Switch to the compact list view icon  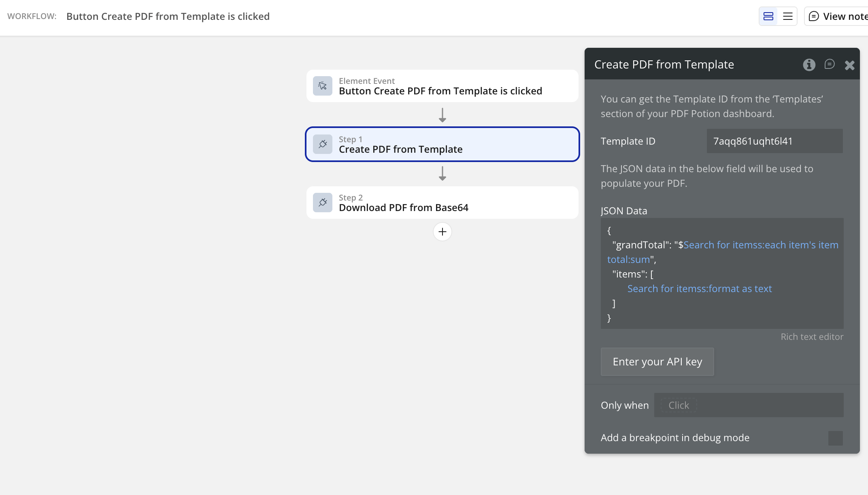point(787,16)
